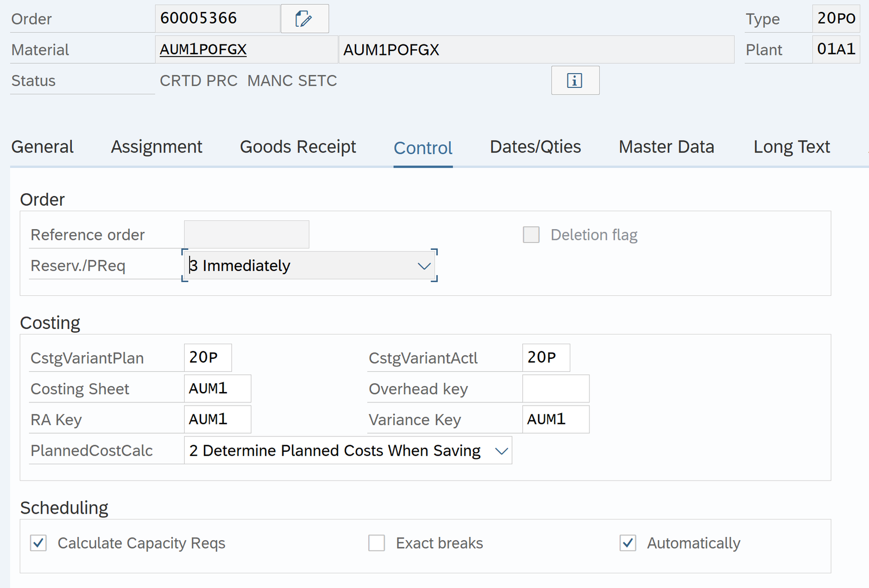869x588 pixels.
Task: Open the Master Data tab
Action: click(x=666, y=147)
